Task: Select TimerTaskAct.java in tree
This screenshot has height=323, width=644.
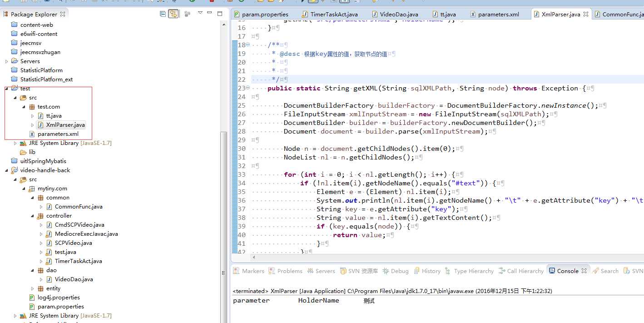Action: point(78,261)
